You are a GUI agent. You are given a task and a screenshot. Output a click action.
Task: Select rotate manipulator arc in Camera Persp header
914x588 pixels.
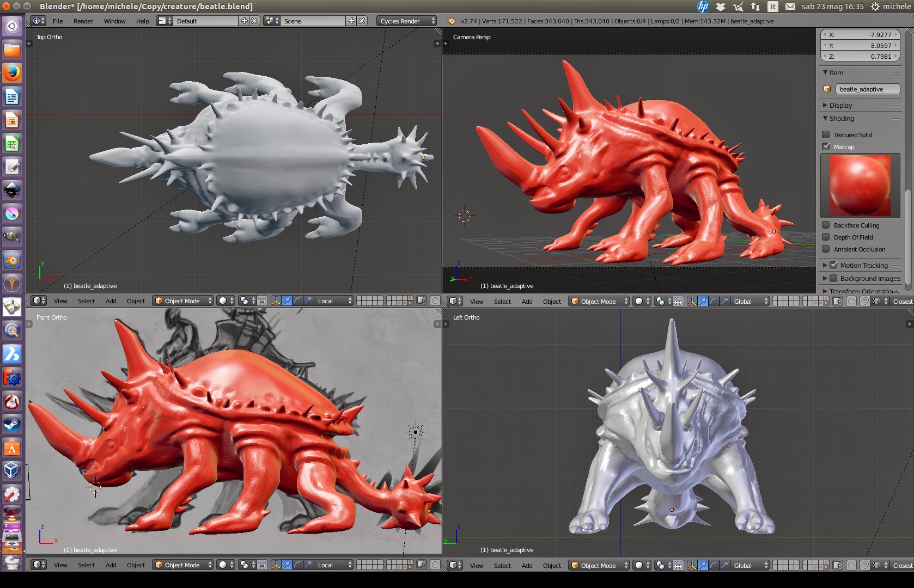[714, 301]
